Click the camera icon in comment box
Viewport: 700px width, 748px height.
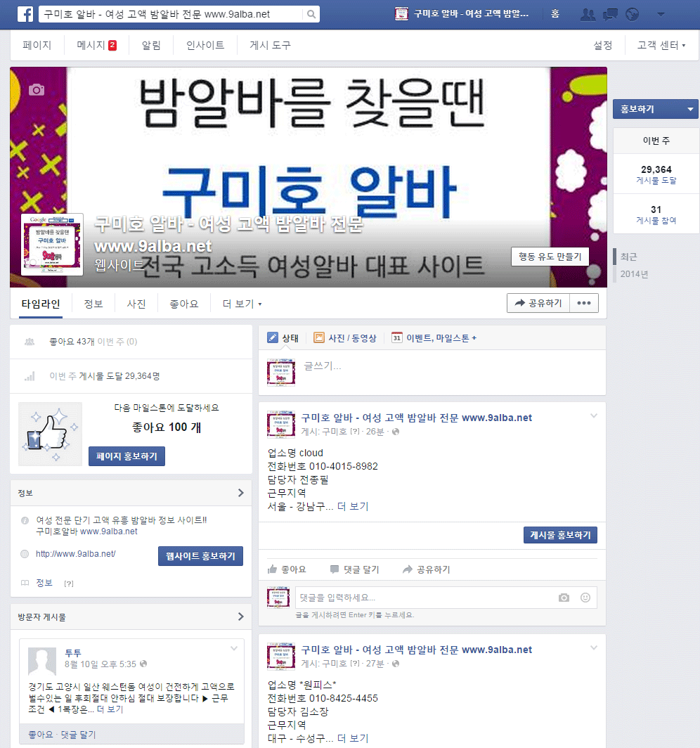(x=564, y=598)
